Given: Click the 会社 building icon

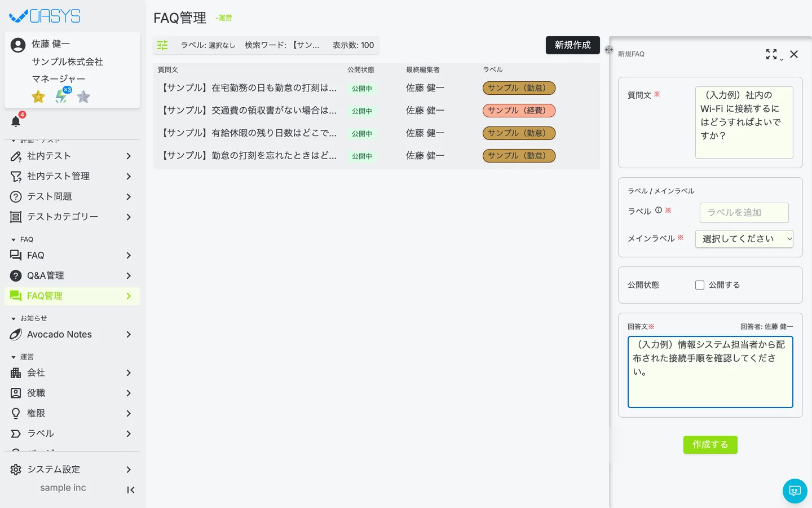Looking at the screenshot, I should click(x=16, y=373).
